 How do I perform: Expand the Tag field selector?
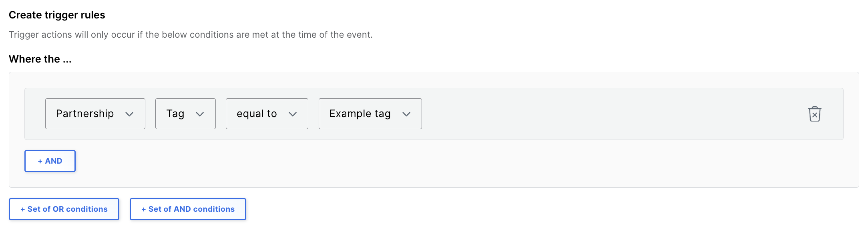point(185,114)
